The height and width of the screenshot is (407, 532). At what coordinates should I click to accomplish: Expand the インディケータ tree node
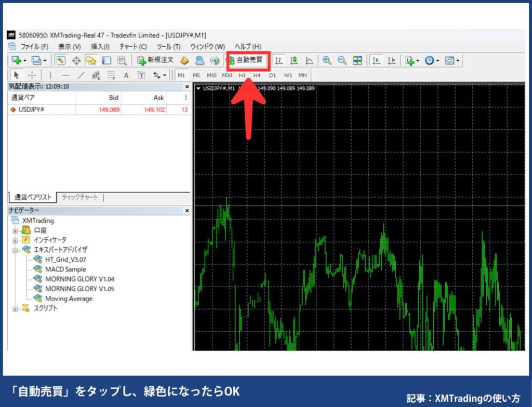pyautogui.click(x=15, y=241)
